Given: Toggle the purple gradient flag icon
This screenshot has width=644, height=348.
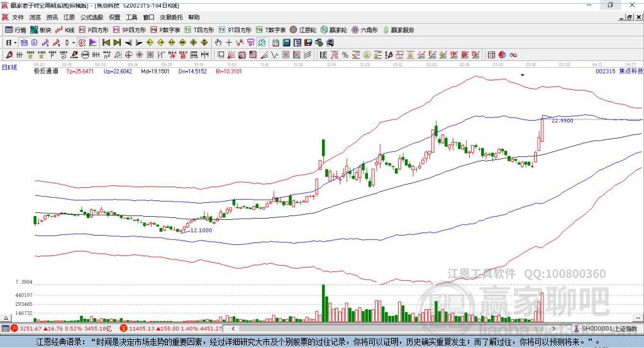Looking at the screenshot, I should pos(93,43).
